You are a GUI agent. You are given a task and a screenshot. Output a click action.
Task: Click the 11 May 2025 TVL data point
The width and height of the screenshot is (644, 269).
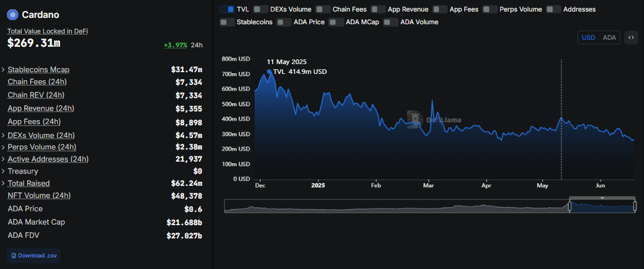click(561, 118)
